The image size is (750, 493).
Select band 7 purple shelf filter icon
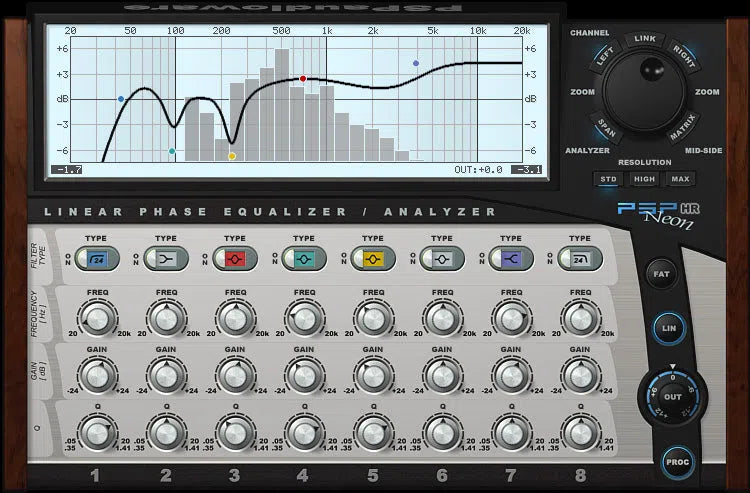click(510, 259)
